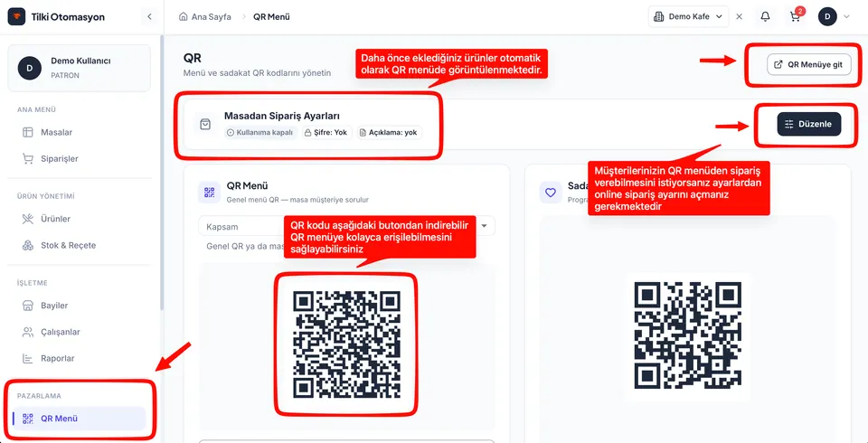Click the Açıklama: yok chip

click(x=389, y=133)
